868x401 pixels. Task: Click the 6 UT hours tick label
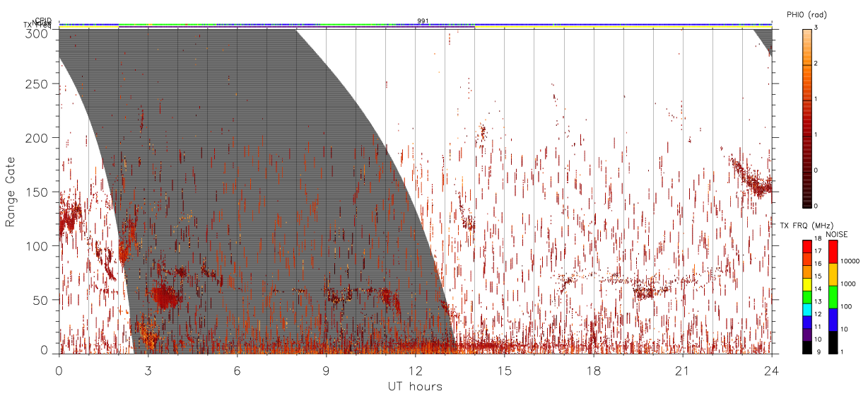[x=237, y=371]
